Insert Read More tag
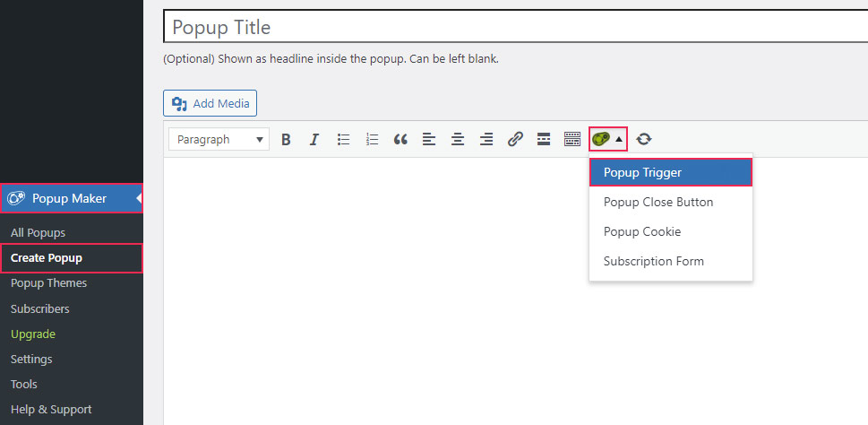 pos(544,140)
